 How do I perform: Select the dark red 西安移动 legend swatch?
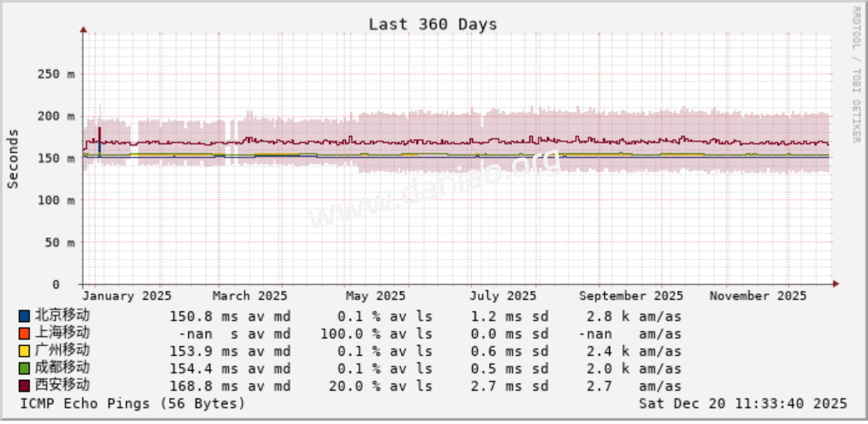click(24, 386)
